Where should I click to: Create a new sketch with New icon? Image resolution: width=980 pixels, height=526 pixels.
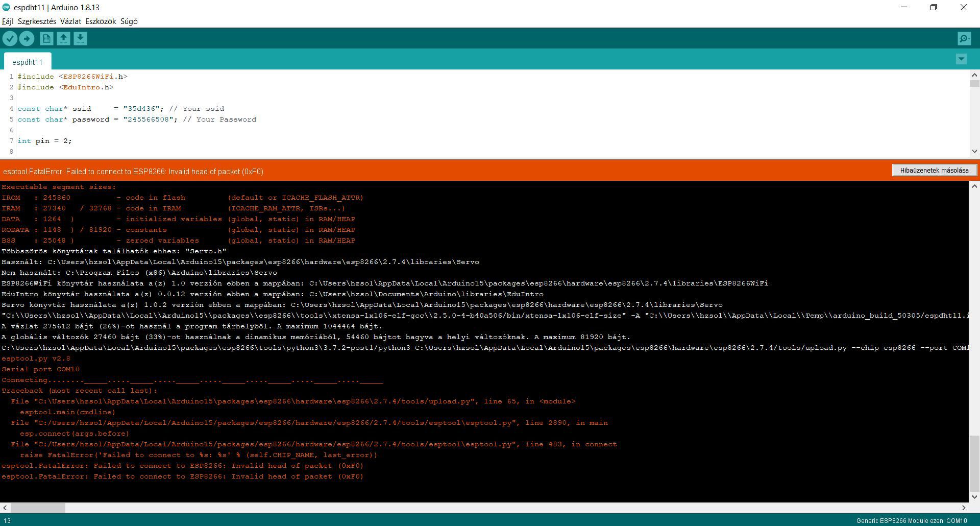coord(46,38)
